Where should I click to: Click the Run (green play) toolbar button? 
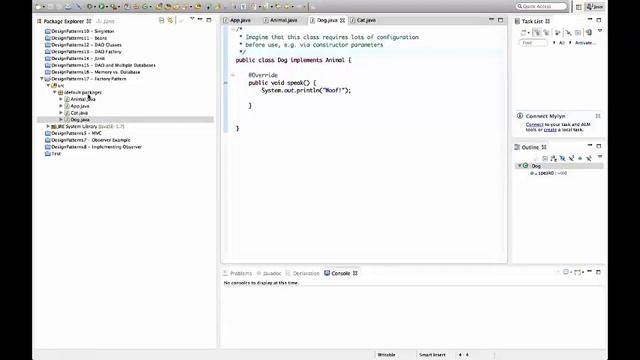102,7
